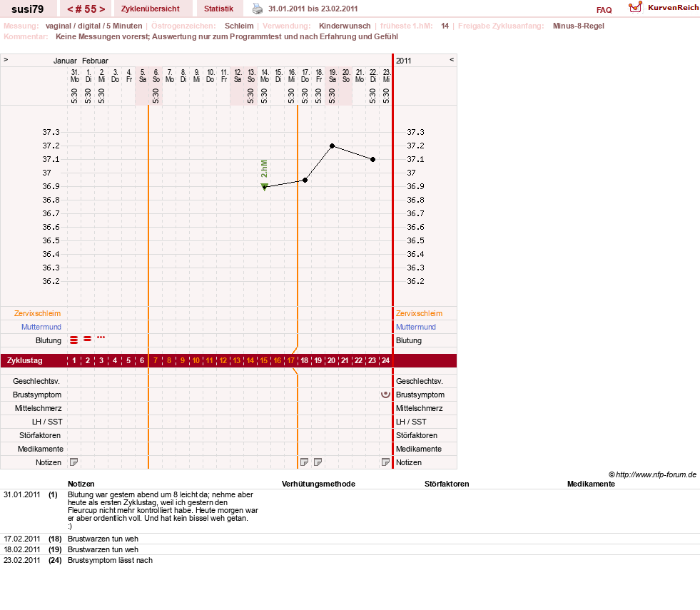Viewport: 700px width, 610px height.
Task: Click 'Verhütungsmethode' column header
Action: click(x=318, y=484)
